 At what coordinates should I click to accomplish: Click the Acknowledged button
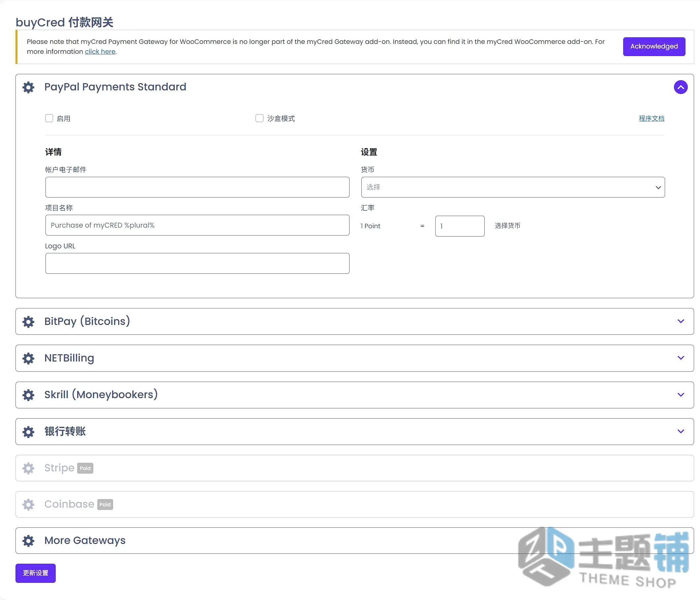point(654,46)
